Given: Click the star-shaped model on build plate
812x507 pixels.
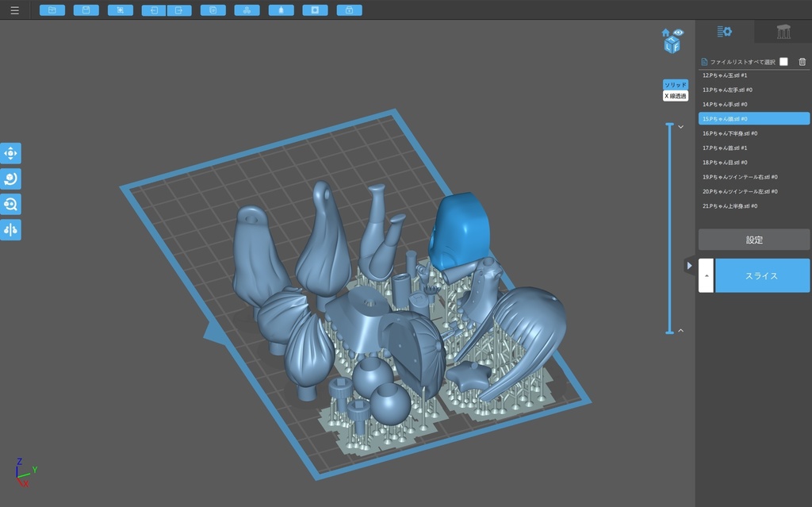Looking at the screenshot, I should (468, 376).
